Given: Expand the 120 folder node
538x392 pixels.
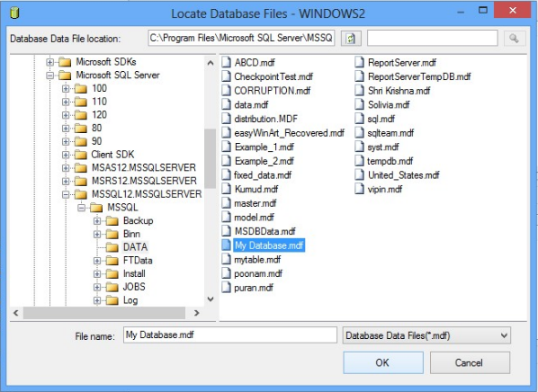Looking at the screenshot, I should 66,115.
